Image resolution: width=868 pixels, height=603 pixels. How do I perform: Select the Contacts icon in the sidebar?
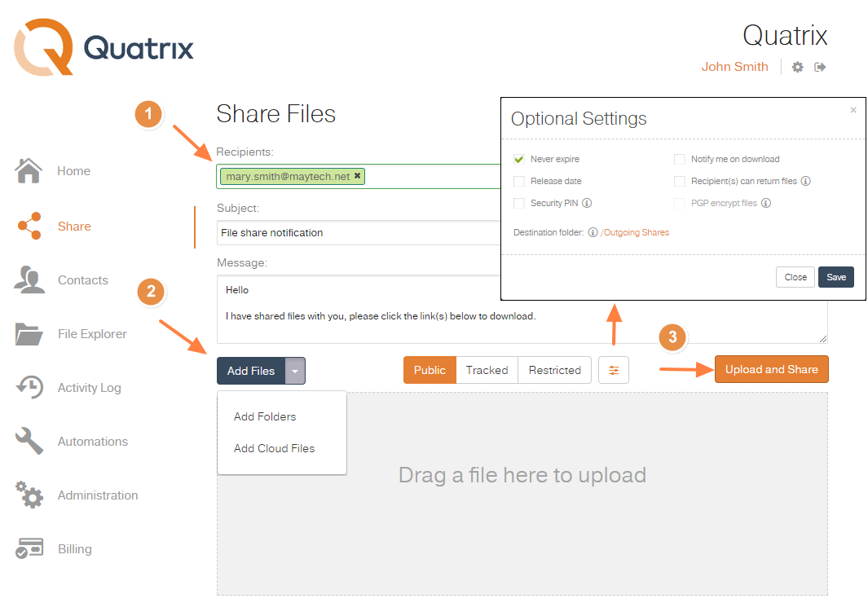click(29, 279)
